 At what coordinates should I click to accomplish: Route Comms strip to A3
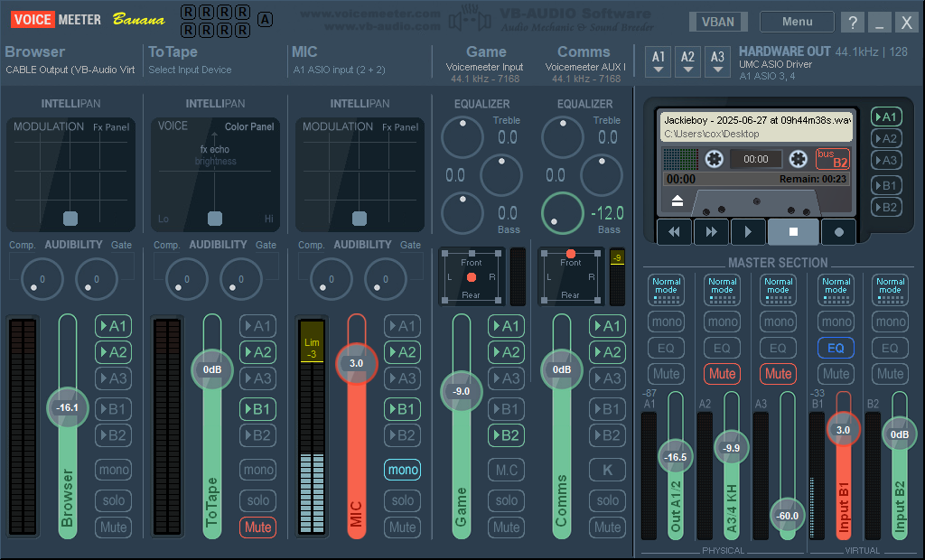coord(608,378)
